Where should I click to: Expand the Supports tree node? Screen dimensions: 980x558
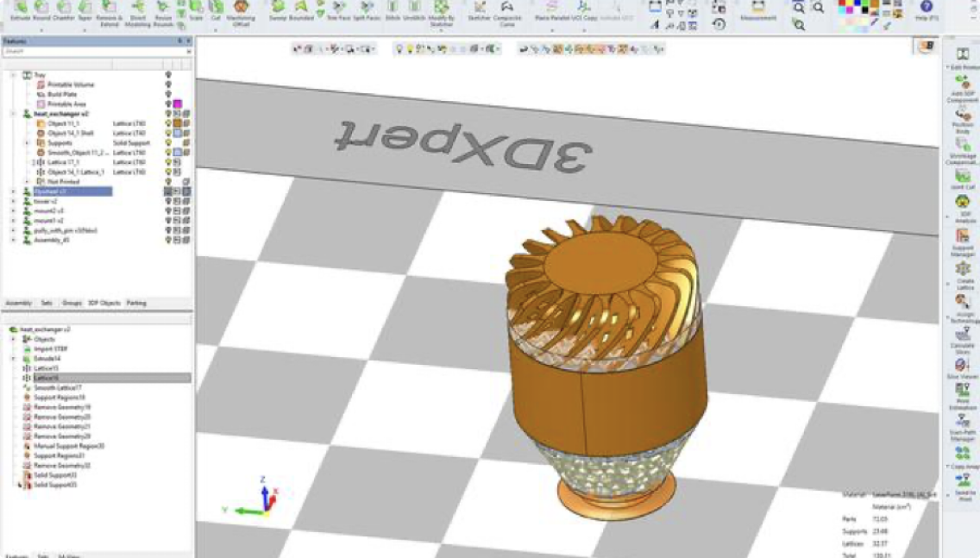tap(27, 143)
